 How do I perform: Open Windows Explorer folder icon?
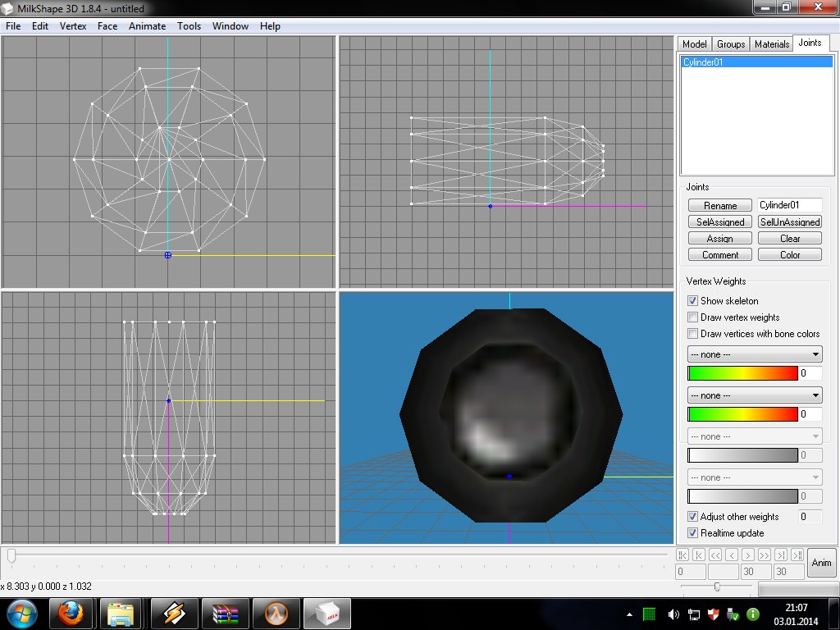pos(122,614)
